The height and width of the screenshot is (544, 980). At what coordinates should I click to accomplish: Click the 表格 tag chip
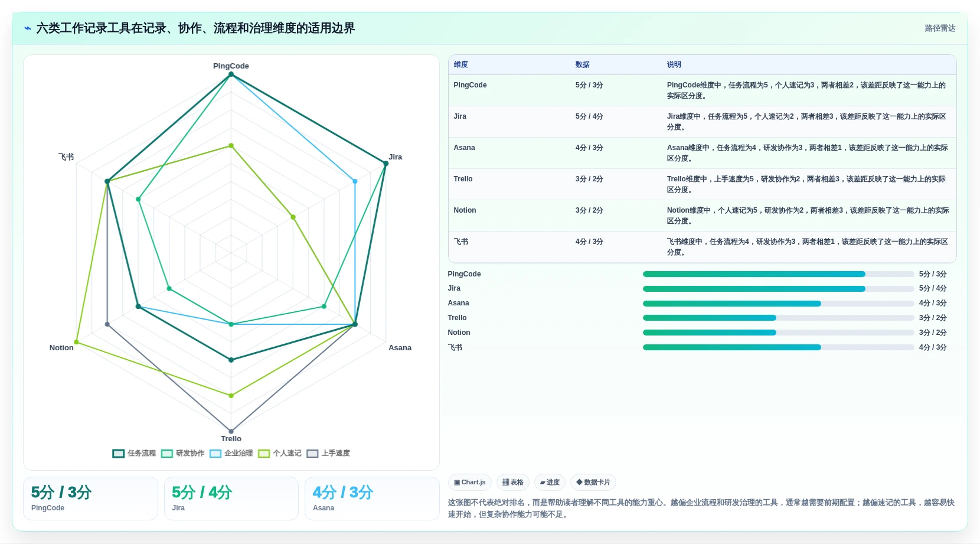[513, 483]
